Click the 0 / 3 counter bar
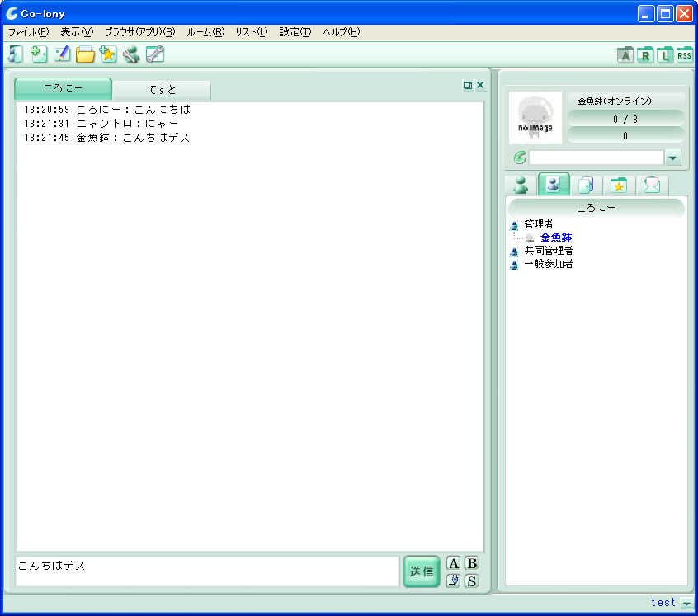The image size is (698, 616). click(625, 119)
